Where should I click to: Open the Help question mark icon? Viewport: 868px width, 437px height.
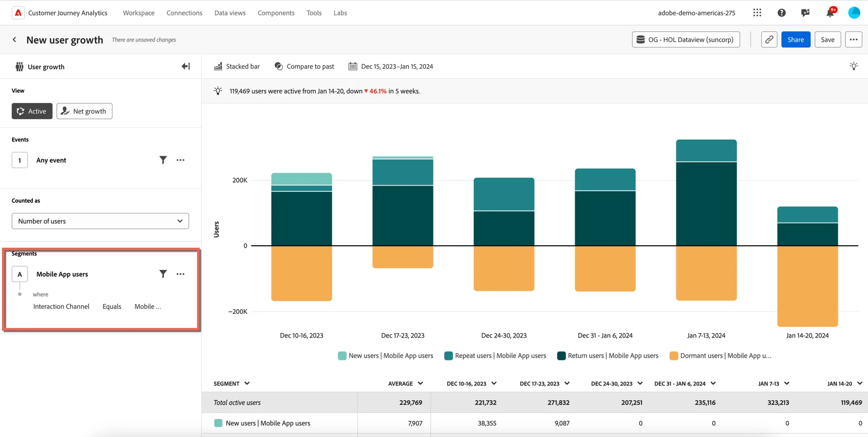781,13
